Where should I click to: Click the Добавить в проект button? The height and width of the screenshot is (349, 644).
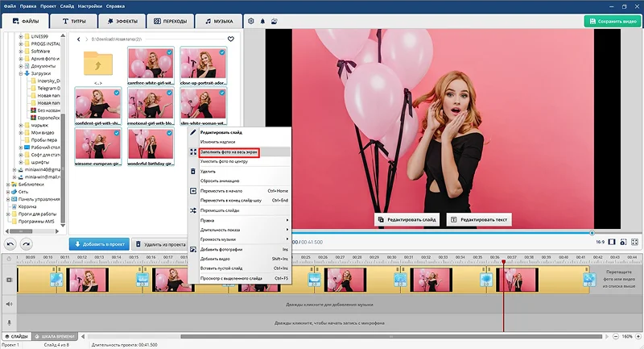99,244
